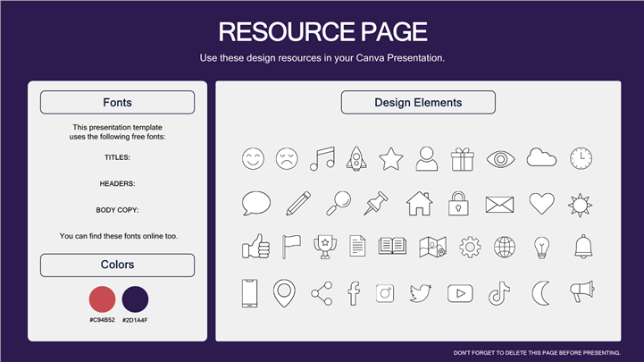Click the lightbulb icon

[x=540, y=246]
